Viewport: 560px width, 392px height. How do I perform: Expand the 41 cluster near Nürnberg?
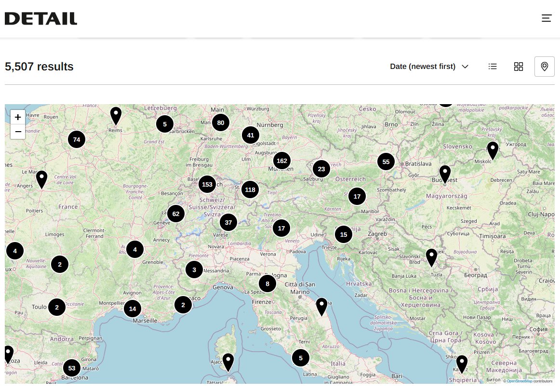click(x=250, y=135)
